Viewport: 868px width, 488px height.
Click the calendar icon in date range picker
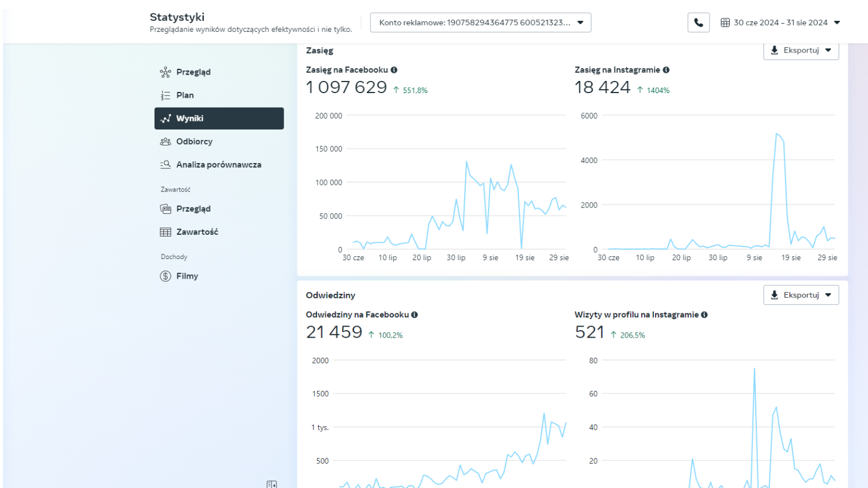click(725, 23)
